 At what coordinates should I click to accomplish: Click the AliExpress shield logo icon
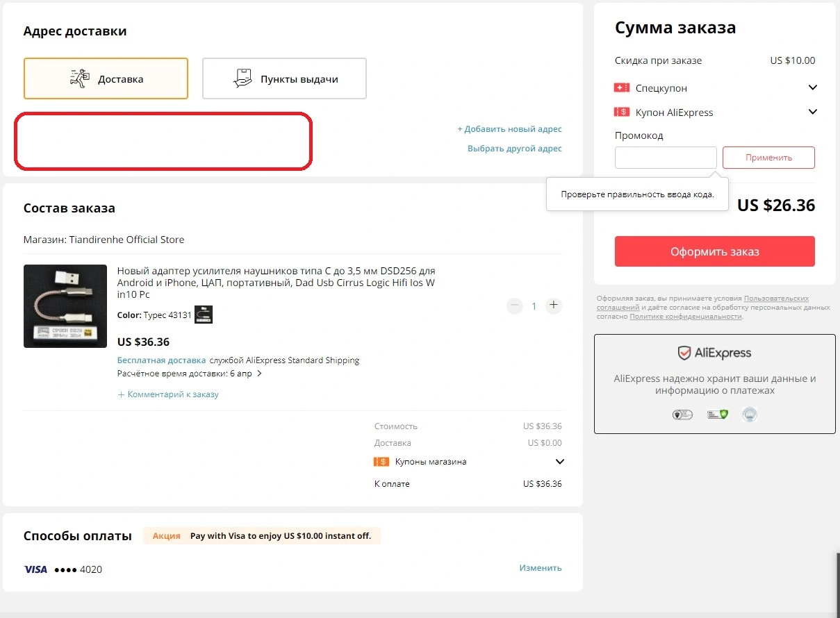(684, 353)
